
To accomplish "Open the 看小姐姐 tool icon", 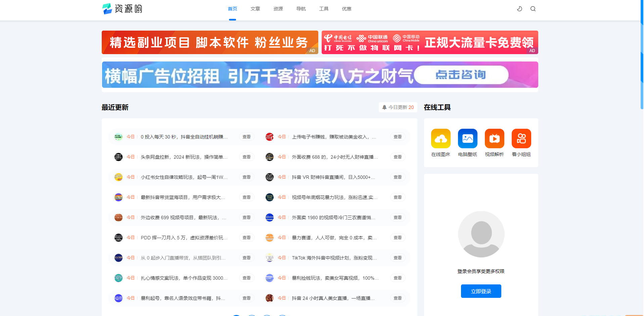I will (521, 139).
